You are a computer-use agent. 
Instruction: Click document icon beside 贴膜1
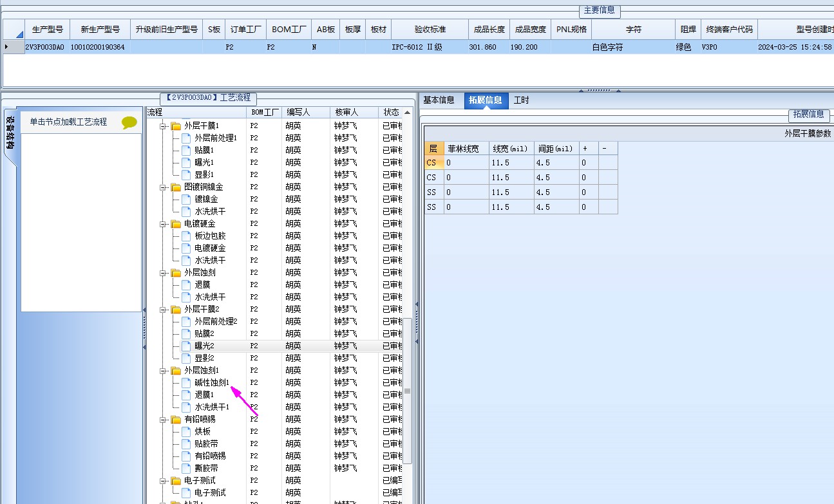pyautogui.click(x=186, y=150)
